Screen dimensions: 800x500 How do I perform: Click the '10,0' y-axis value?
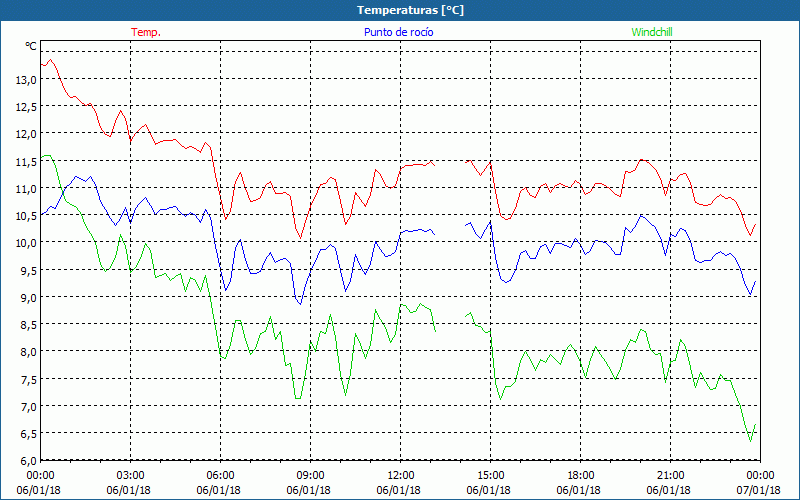tap(26, 243)
